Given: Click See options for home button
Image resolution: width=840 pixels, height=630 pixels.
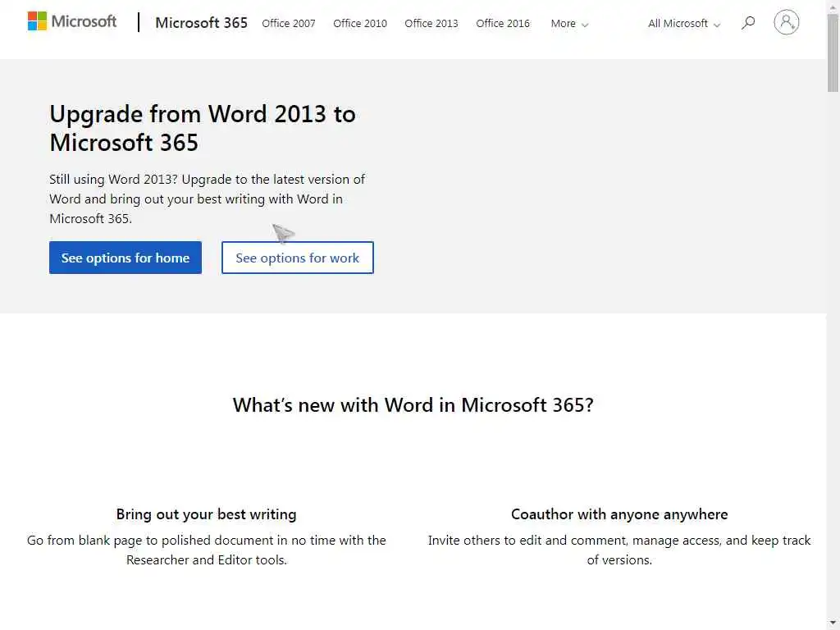Looking at the screenshot, I should (126, 258).
